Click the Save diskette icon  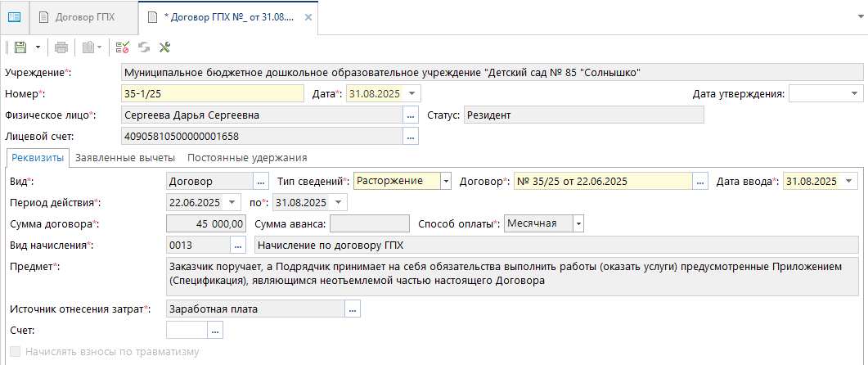click(x=20, y=47)
